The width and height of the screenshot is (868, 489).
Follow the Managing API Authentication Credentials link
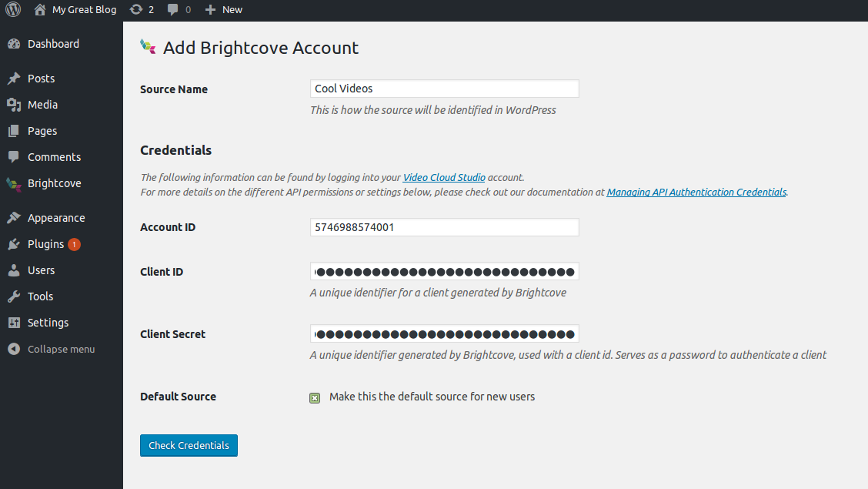click(x=696, y=192)
